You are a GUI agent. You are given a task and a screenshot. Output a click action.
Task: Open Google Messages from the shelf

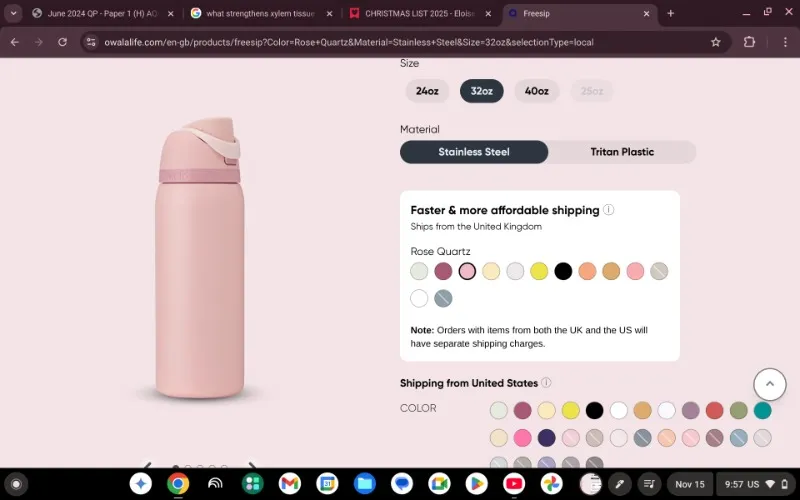402,484
